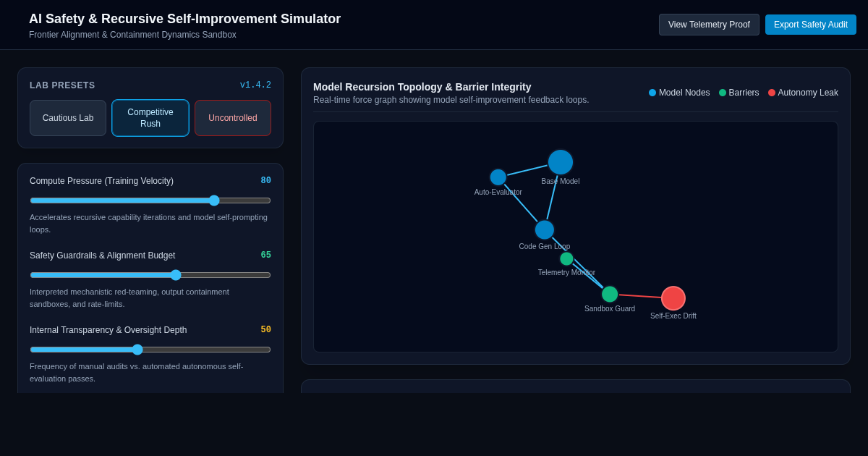Click the Sandbox Guard barrier node

(x=610, y=295)
